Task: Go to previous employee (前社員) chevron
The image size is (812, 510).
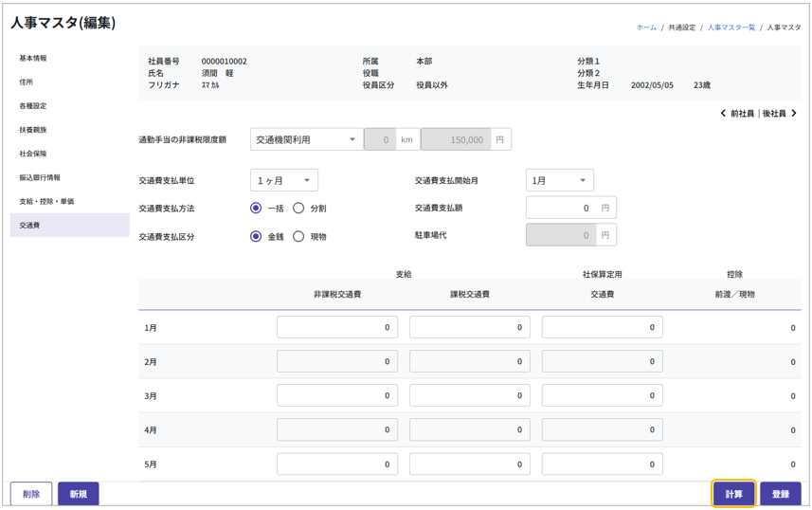Action: [724, 114]
